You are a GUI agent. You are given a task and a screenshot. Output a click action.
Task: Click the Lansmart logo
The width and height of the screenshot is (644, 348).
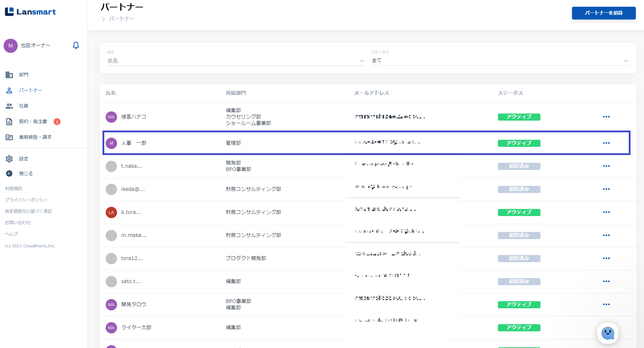pos(30,12)
